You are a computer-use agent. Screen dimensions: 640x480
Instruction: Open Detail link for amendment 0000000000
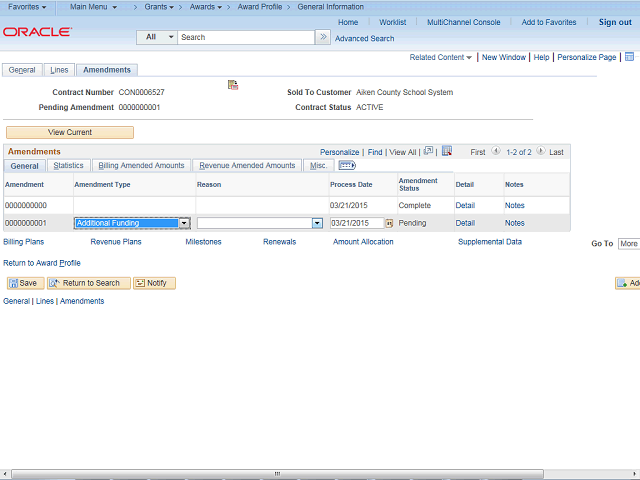click(465, 205)
